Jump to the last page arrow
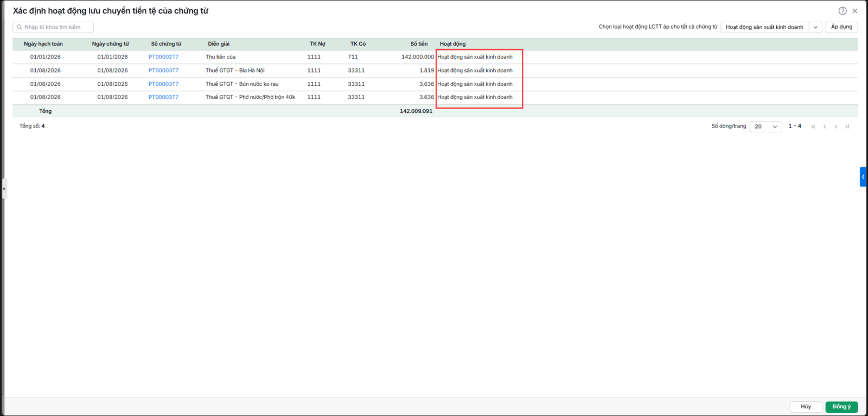868x416 pixels. tap(847, 126)
